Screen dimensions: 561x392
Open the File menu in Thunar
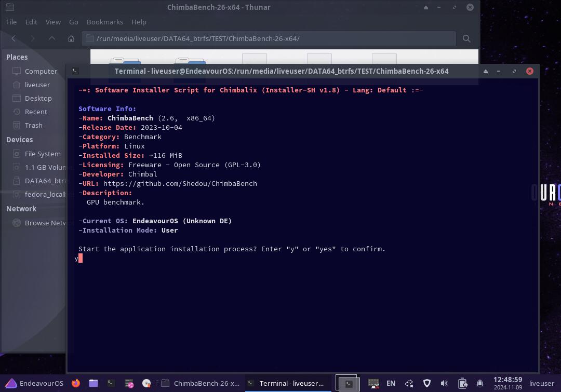pyautogui.click(x=11, y=22)
